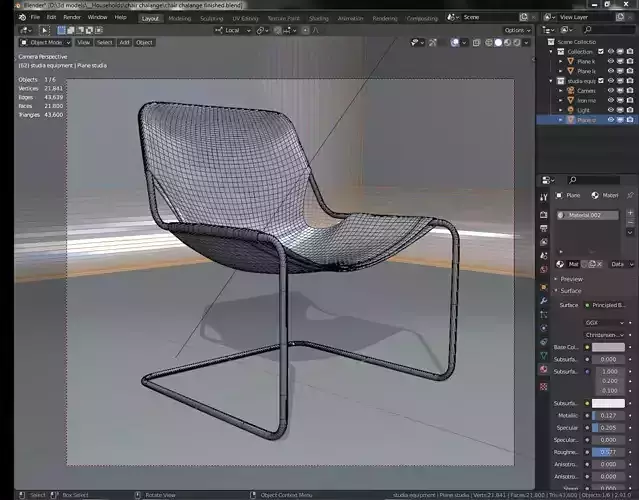Open the Output properties tab icon

[x=544, y=229]
